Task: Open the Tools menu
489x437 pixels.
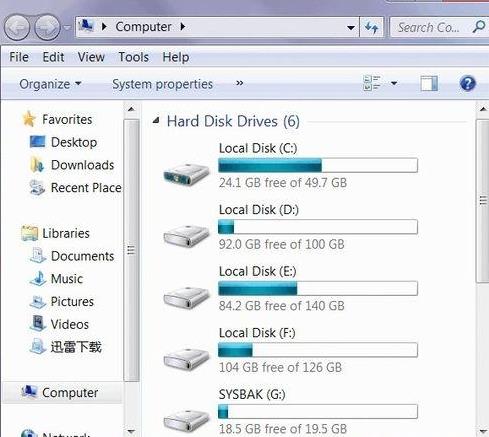Action: 134,57
